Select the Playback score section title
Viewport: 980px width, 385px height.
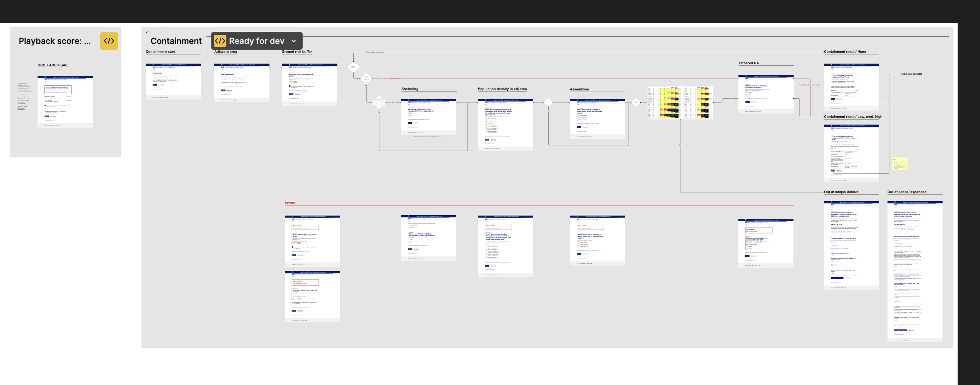[x=55, y=41]
